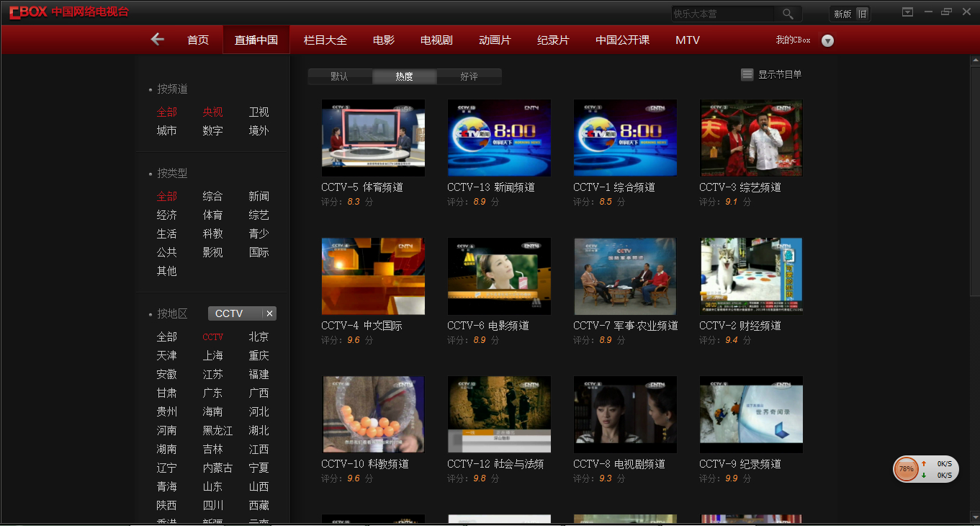The image size is (980, 526).
Task: Filter channels by 境外
Action: tap(259, 130)
